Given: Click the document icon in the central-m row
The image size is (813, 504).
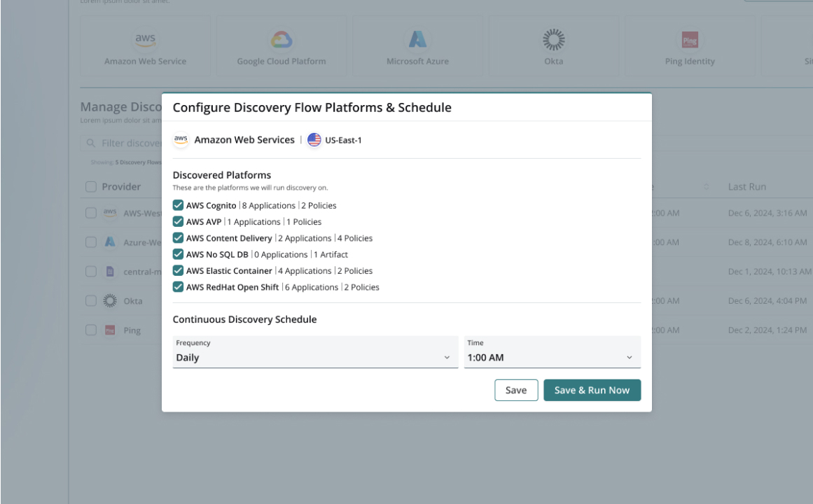Looking at the screenshot, I should (x=110, y=271).
